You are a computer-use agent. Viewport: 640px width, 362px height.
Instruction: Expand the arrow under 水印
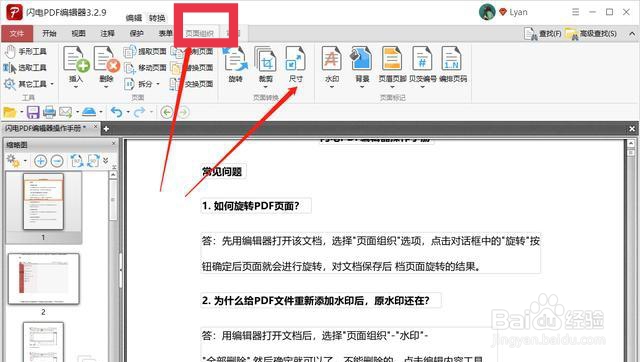(x=331, y=87)
